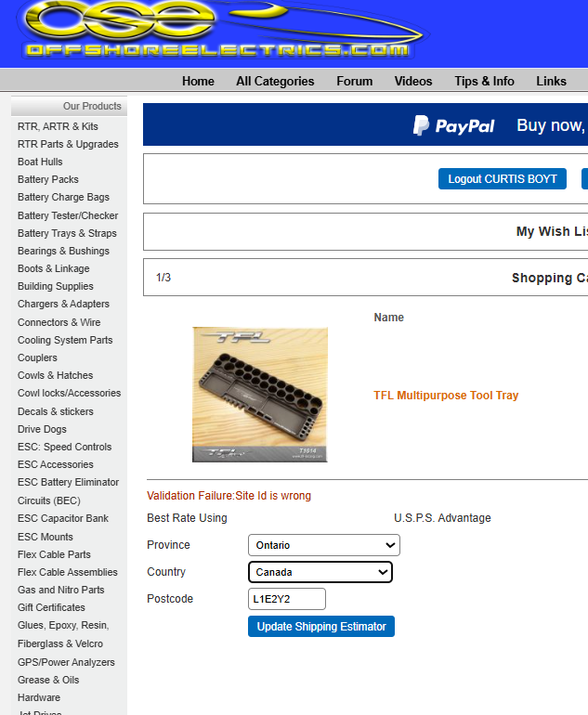Open the TFL Multipurpose Tool Tray link
This screenshot has width=588, height=715.
coord(446,396)
